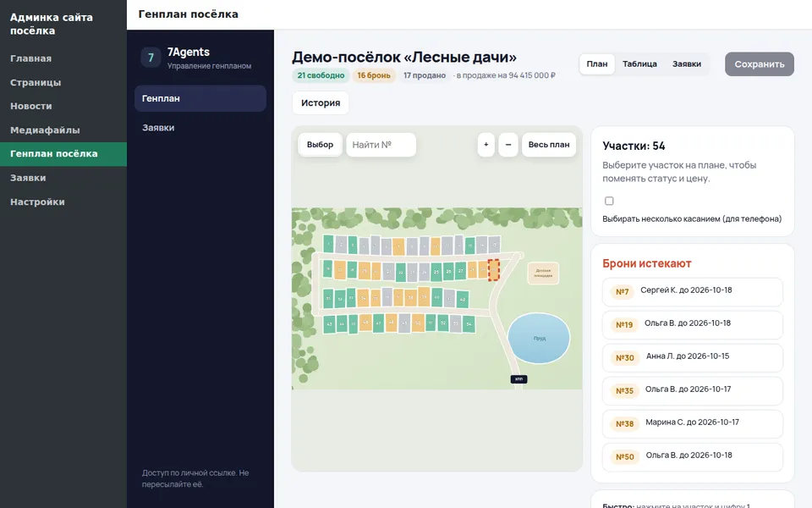Activate the Выбор mode button
Viewport: 812px width, 508px height.
(x=320, y=145)
